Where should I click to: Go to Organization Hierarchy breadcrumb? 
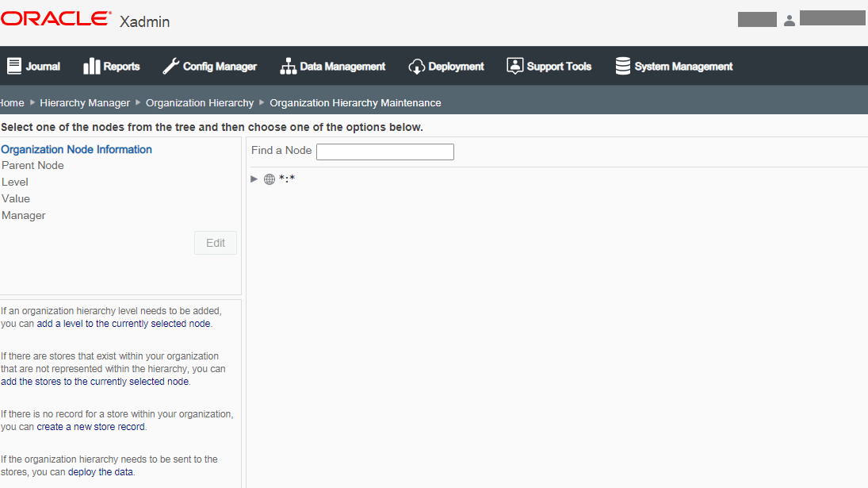coord(200,102)
